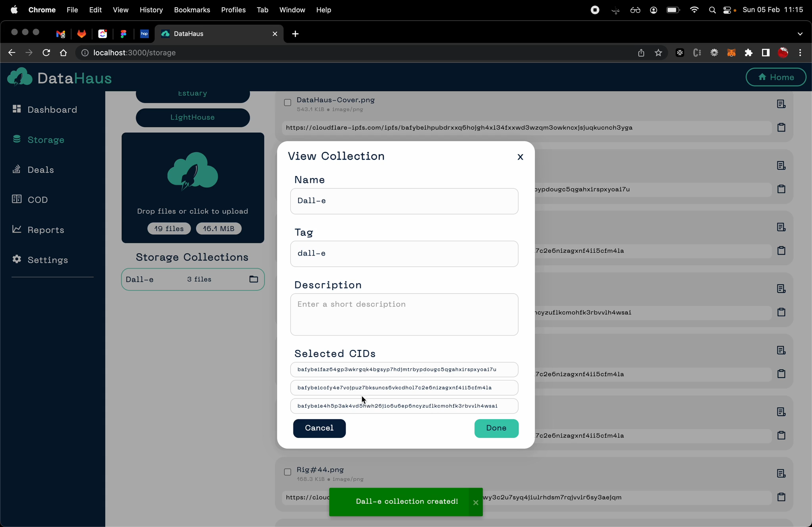Copy the DataHaus-Cover.png cloudflare link

(781, 128)
